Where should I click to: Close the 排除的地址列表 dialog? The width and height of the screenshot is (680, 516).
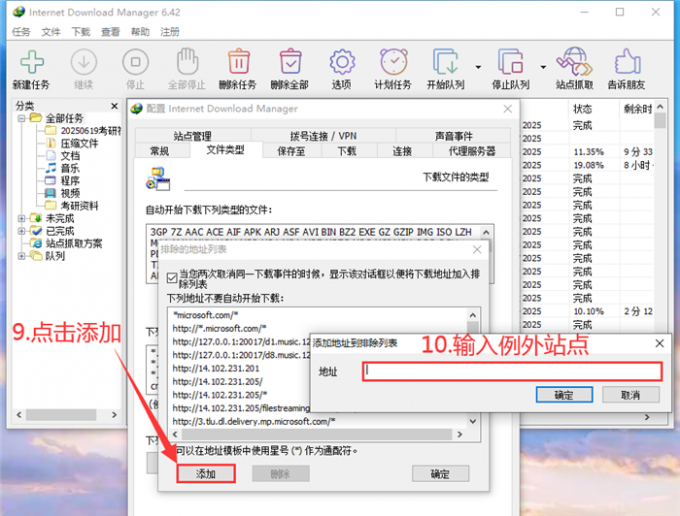(477, 249)
